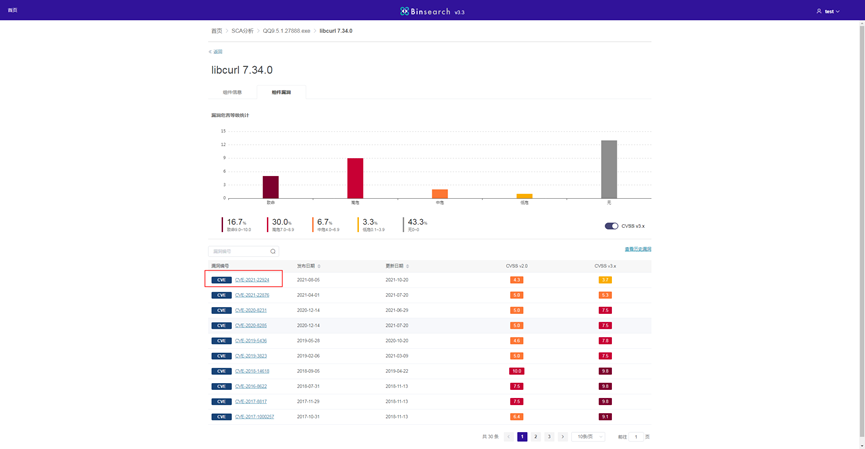Viewport: 865px width, 449px height.
Task: Select the 组件漏洞 tab
Action: pyautogui.click(x=281, y=92)
